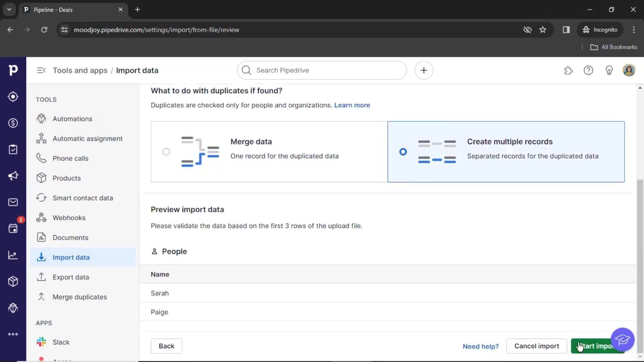Viewport: 644px width, 362px height.
Task: Click the Webhooks icon in sidebar
Action: (41, 218)
